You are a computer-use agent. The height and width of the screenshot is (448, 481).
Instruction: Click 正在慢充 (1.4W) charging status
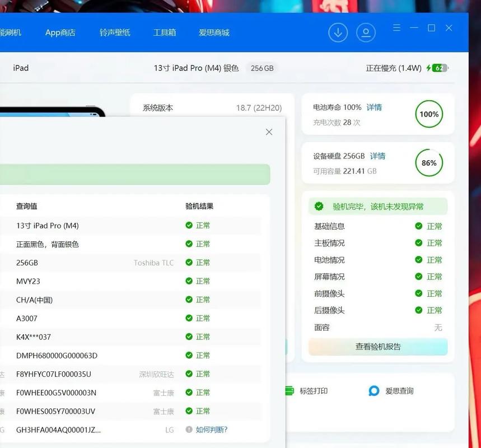pos(394,68)
